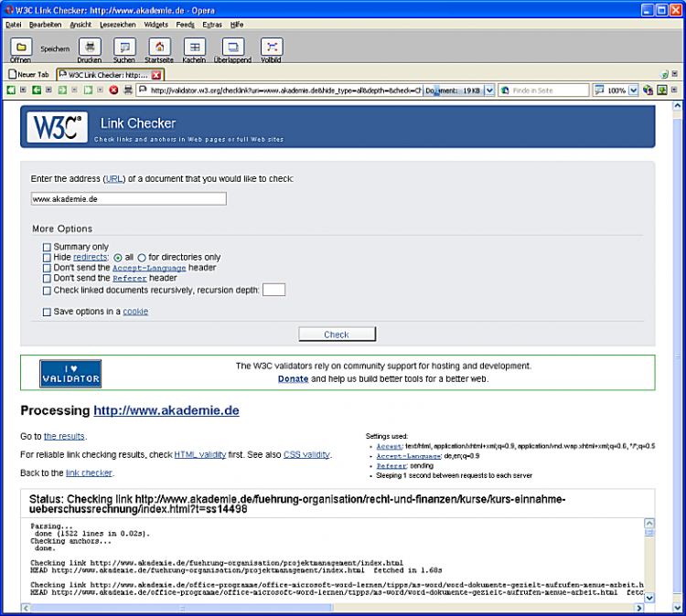The width and height of the screenshot is (686, 616).
Task: Click the red stop loading icon
Action: 114,90
